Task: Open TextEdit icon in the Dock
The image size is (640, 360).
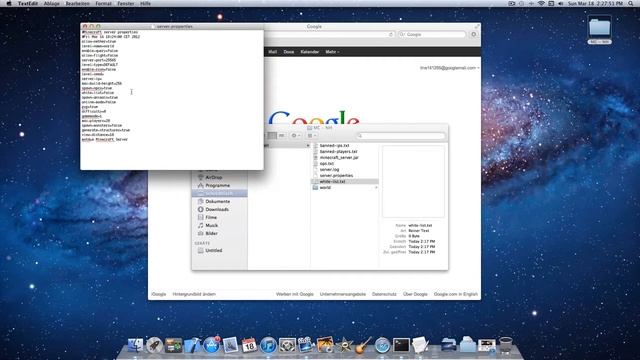Action: point(420,345)
